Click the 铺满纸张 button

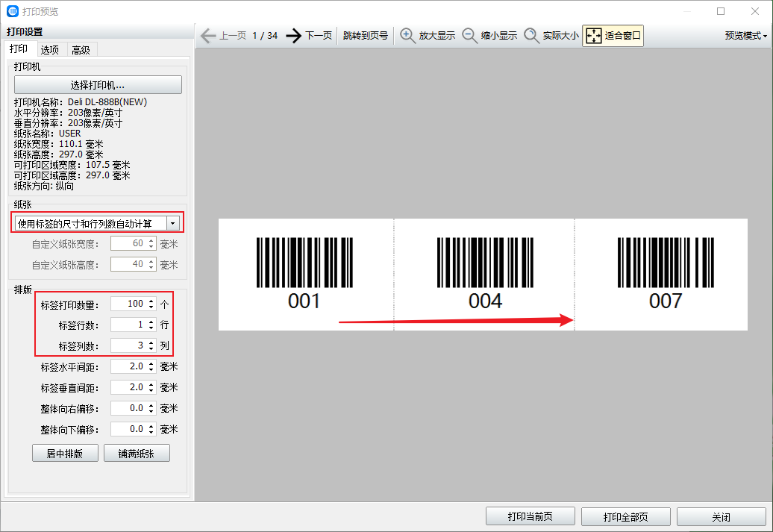pyautogui.click(x=137, y=453)
